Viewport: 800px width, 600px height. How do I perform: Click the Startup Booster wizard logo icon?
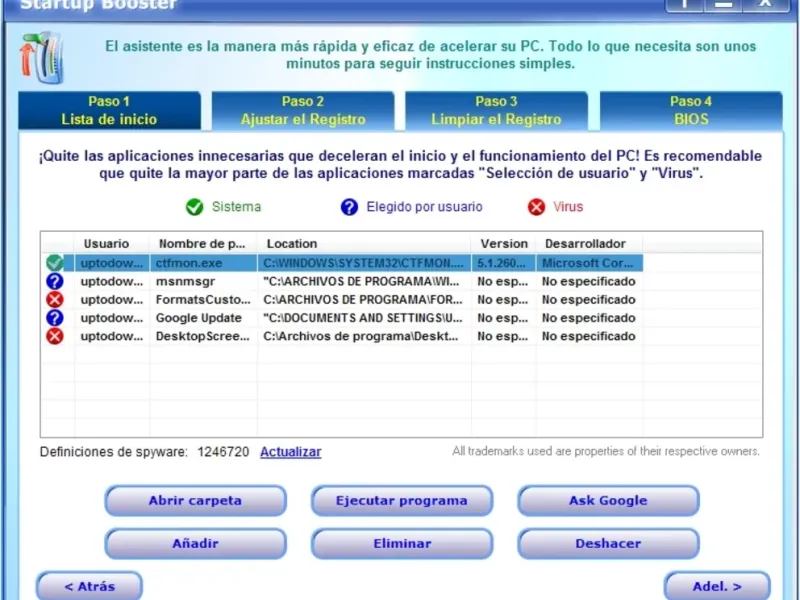pyautogui.click(x=42, y=57)
